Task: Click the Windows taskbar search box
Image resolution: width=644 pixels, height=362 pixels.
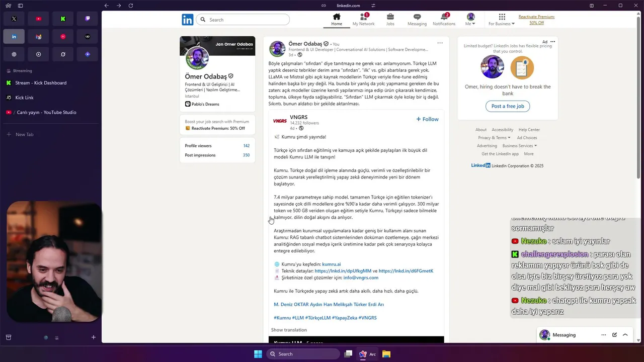Action: coord(303,354)
